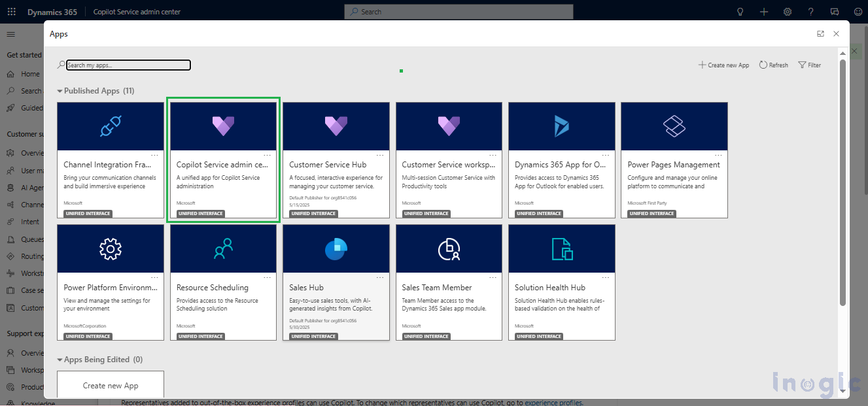Click the Copilot Service admin center heart icon
The width and height of the screenshot is (868, 406).
[223, 126]
